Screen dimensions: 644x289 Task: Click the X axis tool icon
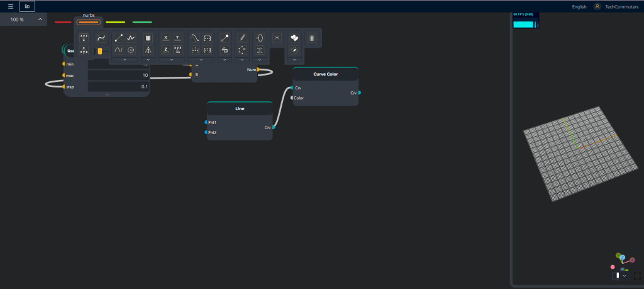tap(165, 38)
